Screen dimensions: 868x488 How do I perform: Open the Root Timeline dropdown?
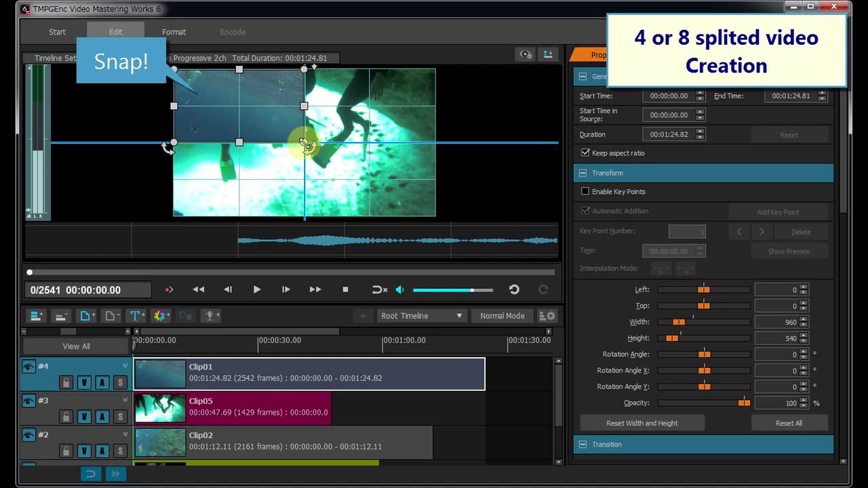click(421, 316)
